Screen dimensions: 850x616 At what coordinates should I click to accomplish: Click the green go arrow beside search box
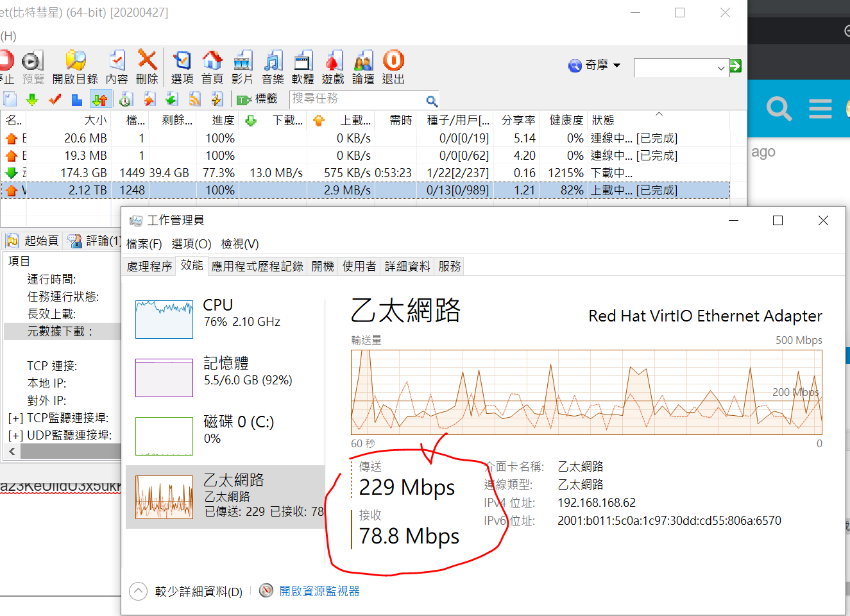coord(736,65)
